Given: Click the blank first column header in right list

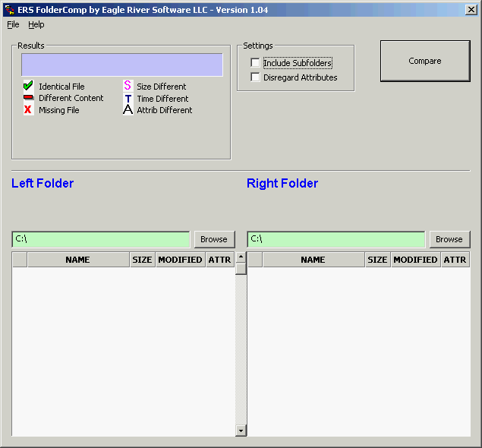Looking at the screenshot, I should [255, 260].
